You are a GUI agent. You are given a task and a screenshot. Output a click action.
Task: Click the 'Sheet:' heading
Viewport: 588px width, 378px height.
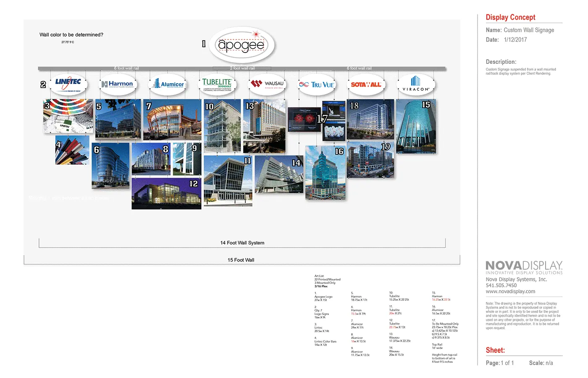coord(495,350)
